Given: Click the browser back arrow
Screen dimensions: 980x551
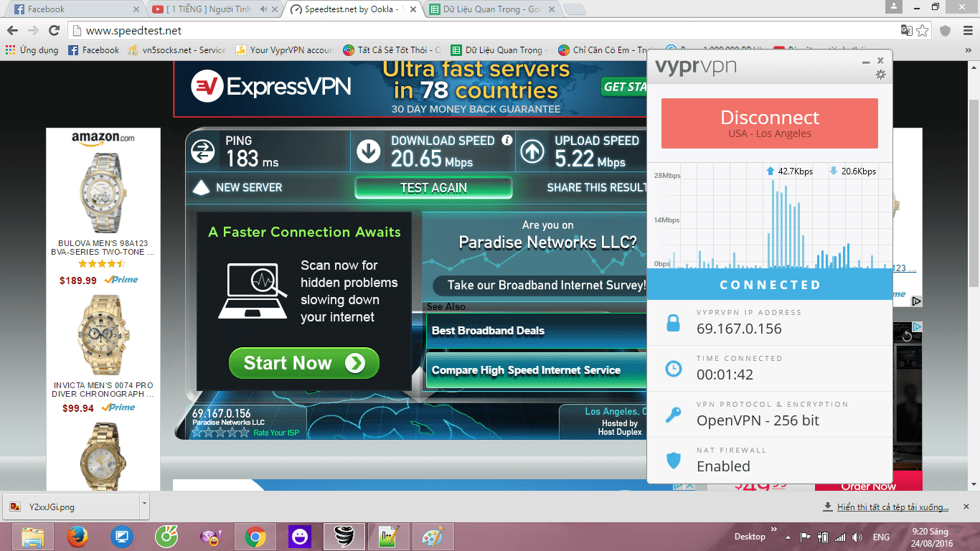Looking at the screenshot, I should [13, 31].
